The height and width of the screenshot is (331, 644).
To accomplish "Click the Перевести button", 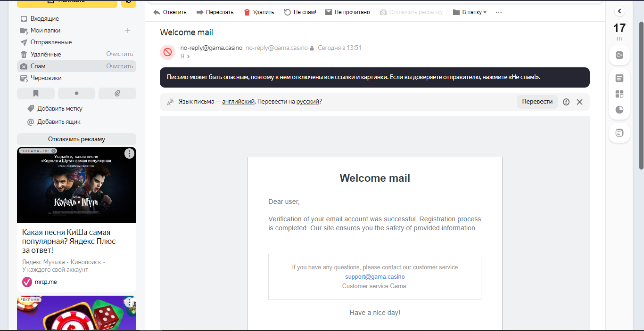I will tap(537, 102).
